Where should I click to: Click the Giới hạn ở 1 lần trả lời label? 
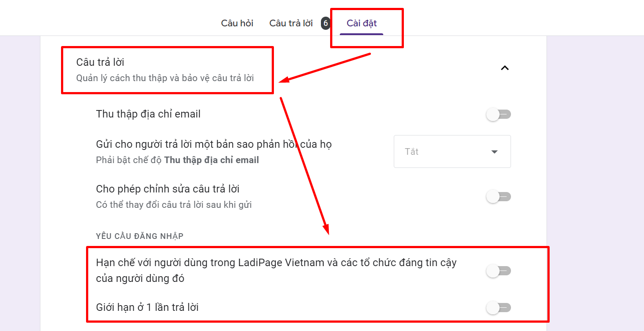point(147,307)
